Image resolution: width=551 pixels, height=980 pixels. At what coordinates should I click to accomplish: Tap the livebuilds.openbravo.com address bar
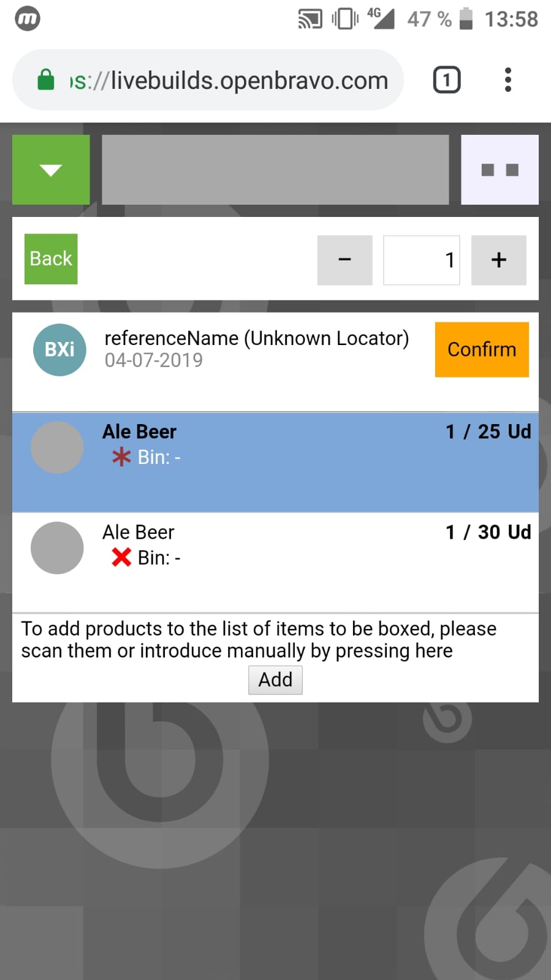tap(233, 80)
